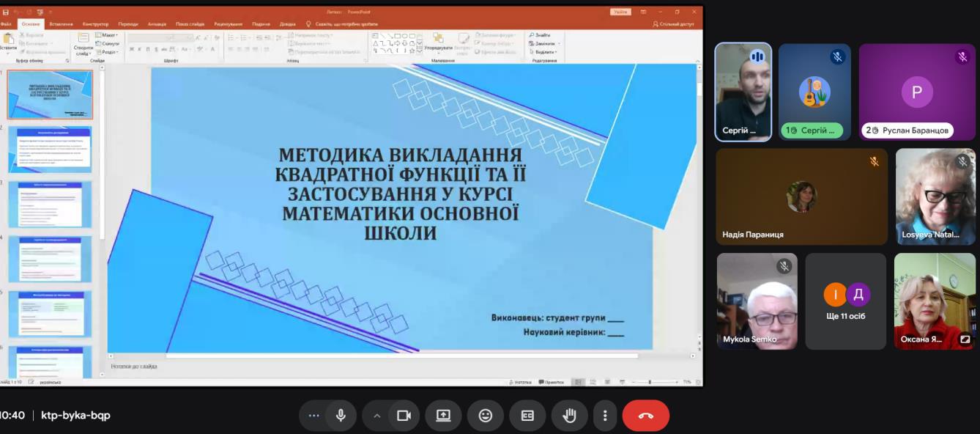The height and width of the screenshot is (434, 980).
Task: Start screen sharing with the present icon
Action: click(x=444, y=416)
